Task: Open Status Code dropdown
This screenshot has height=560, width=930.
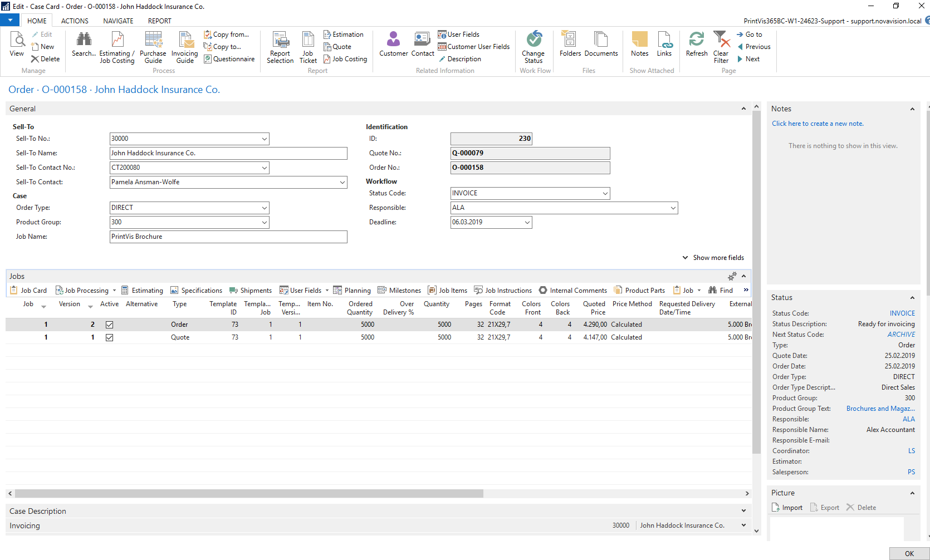Action: [605, 193]
